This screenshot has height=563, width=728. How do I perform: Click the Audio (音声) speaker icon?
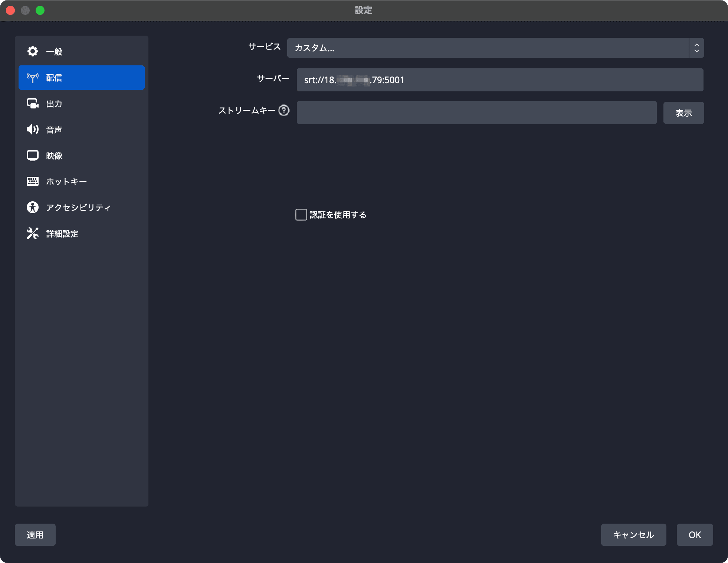coord(33,129)
